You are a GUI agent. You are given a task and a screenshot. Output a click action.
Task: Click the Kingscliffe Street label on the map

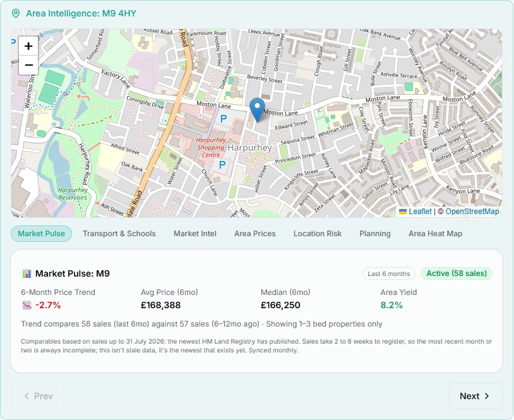click(x=301, y=179)
